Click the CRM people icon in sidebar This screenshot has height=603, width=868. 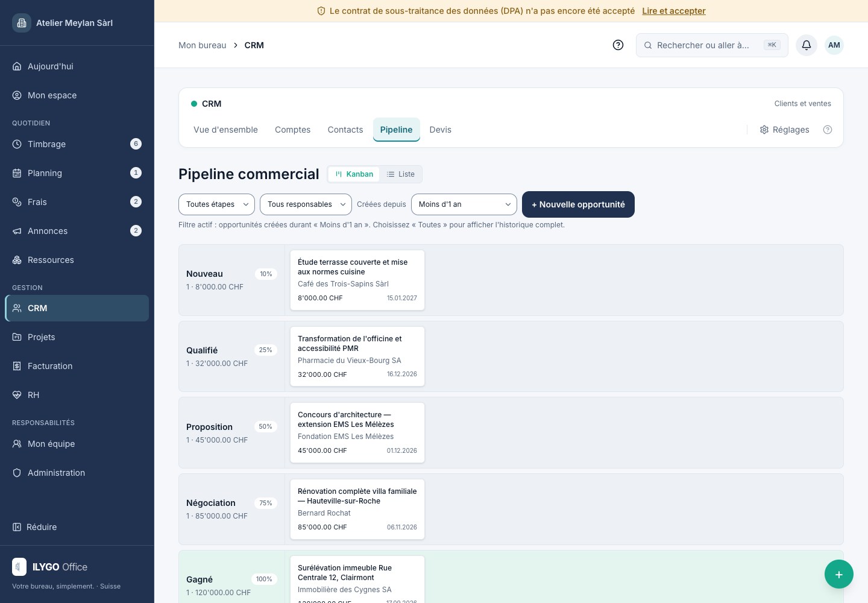(x=17, y=308)
